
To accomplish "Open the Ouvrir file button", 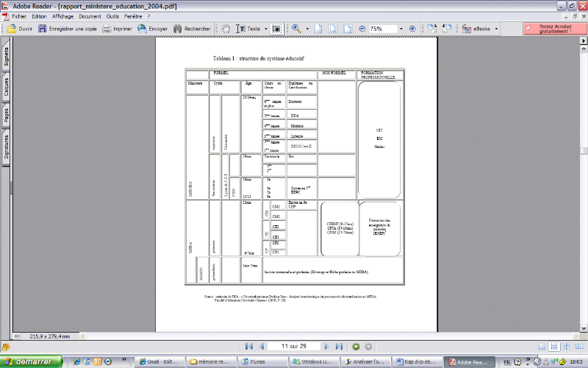I will click(20, 29).
